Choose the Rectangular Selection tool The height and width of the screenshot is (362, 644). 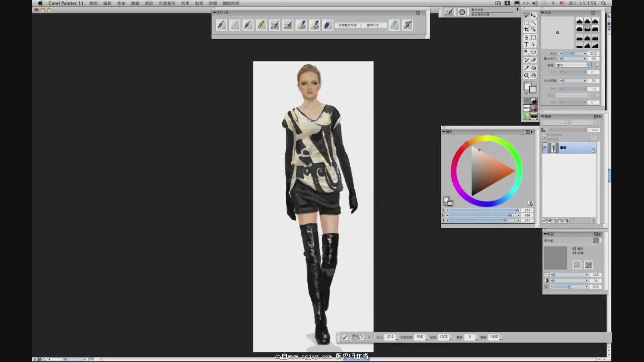[527, 23]
